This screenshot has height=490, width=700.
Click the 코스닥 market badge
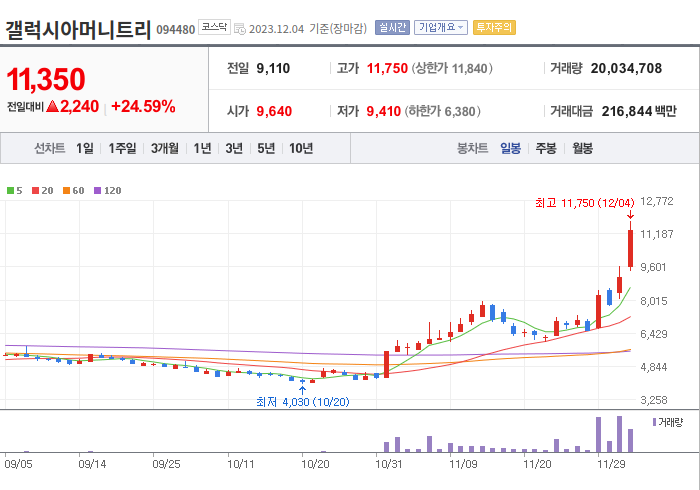pos(214,27)
